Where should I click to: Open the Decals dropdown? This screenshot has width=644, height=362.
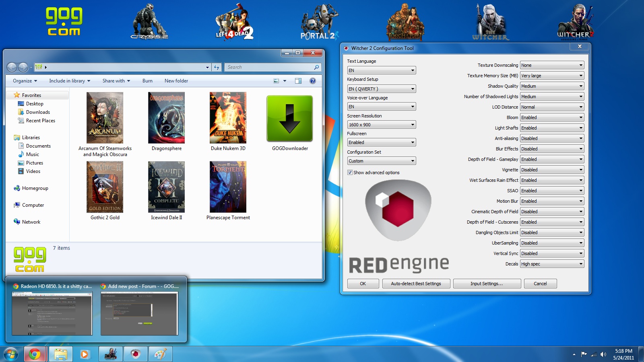coord(552,264)
